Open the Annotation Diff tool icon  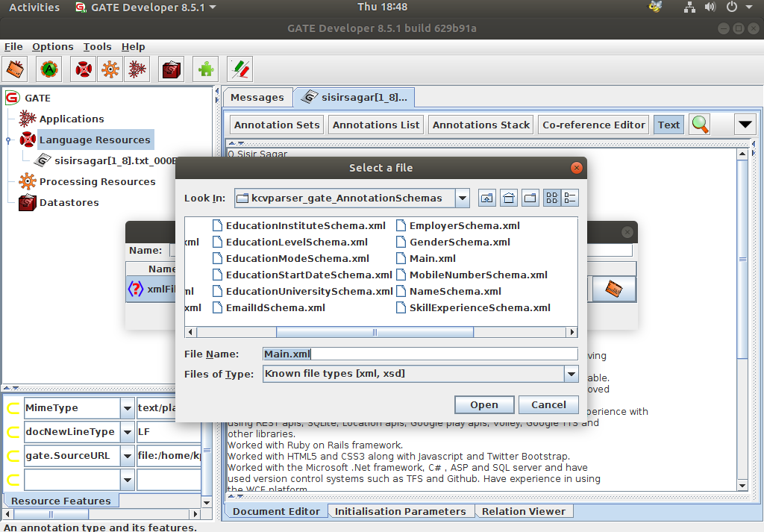239,69
